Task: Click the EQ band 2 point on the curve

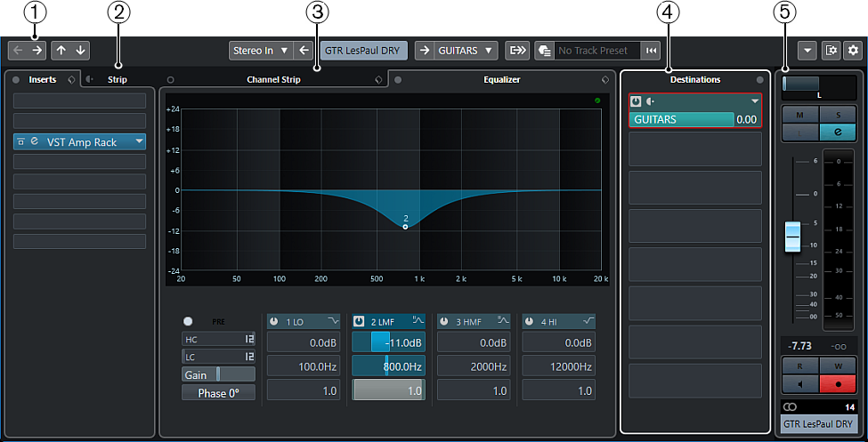Action: [x=406, y=227]
